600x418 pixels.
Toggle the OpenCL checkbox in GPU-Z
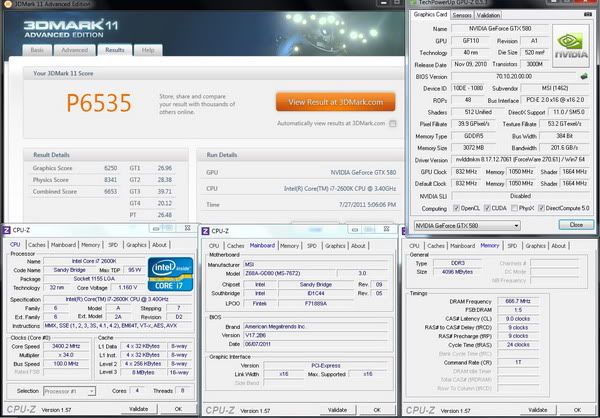pyautogui.click(x=456, y=208)
